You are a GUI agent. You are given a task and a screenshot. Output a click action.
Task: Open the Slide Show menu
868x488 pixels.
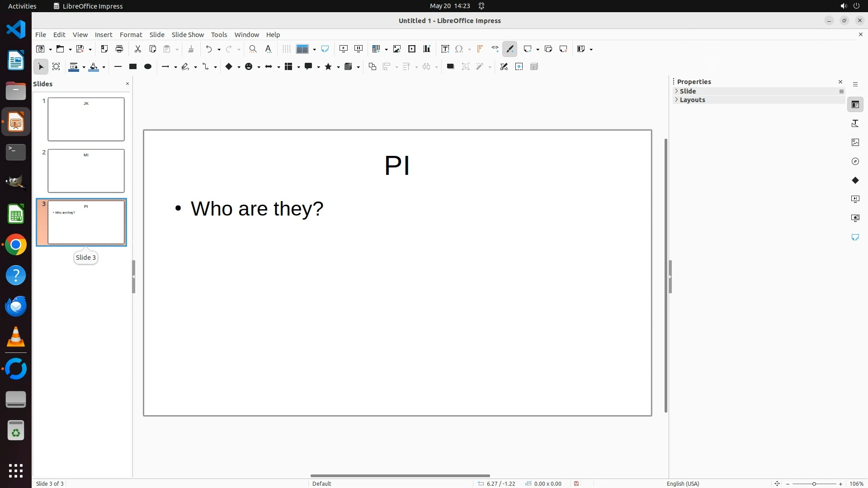pos(188,35)
